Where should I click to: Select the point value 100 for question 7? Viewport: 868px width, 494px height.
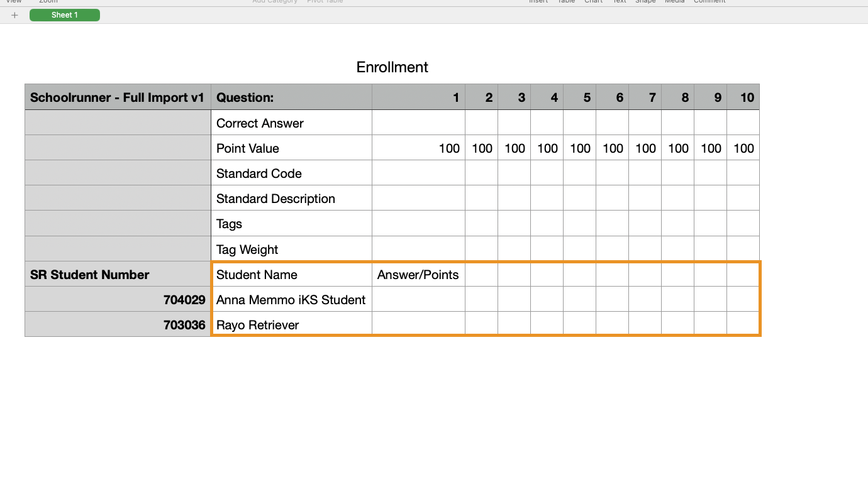pyautogui.click(x=645, y=148)
